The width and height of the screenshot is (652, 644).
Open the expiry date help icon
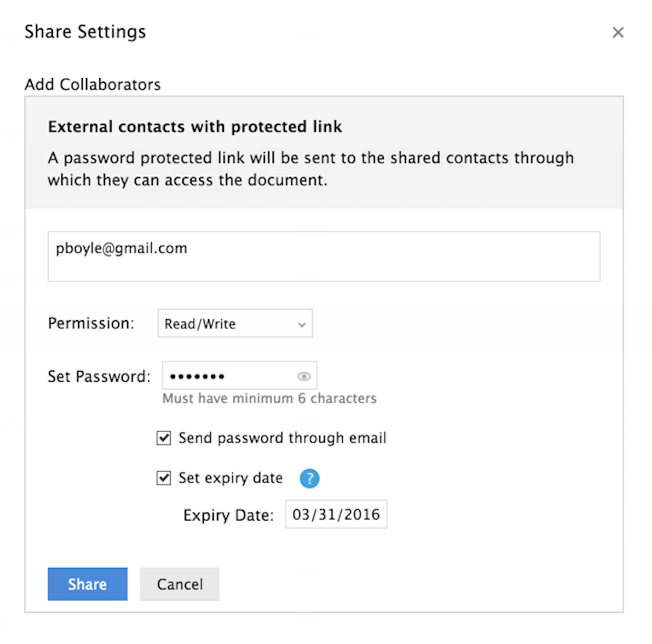(309, 478)
